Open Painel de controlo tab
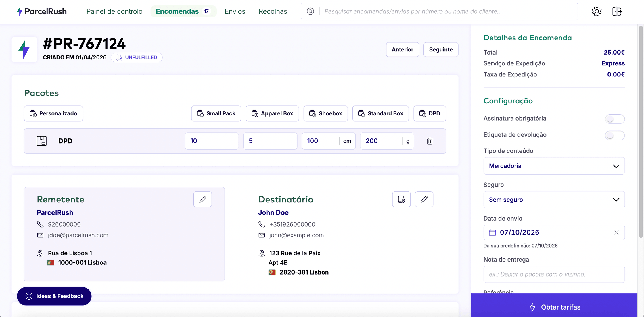Screen dimensions: 644x317 114,11
